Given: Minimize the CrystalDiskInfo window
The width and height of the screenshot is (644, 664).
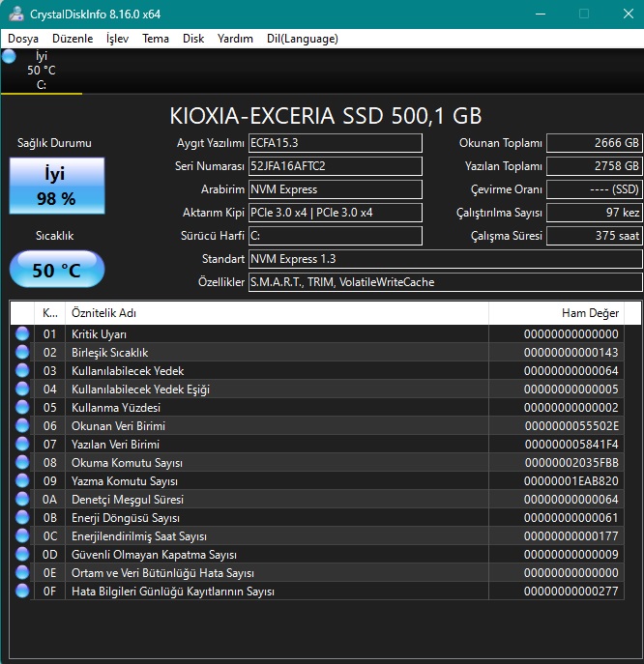Looking at the screenshot, I should point(541,14).
